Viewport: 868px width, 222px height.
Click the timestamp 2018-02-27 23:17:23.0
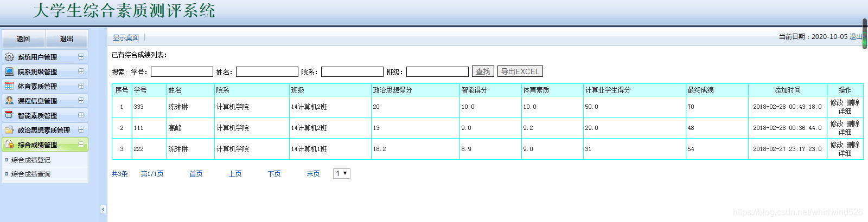point(787,149)
